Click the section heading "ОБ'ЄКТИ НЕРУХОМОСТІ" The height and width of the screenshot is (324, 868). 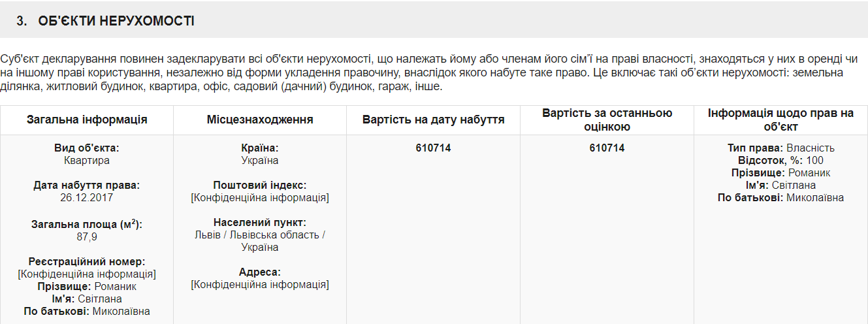[114, 21]
